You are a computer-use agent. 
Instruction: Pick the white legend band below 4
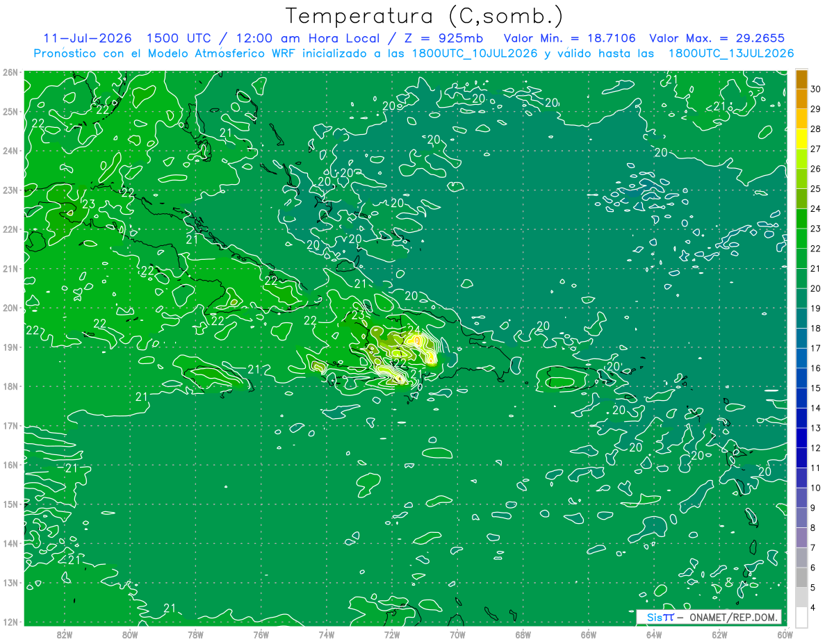tap(801, 617)
